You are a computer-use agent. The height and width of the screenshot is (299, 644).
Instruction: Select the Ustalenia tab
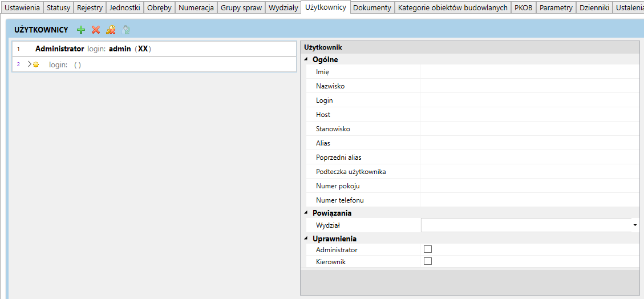(629, 7)
